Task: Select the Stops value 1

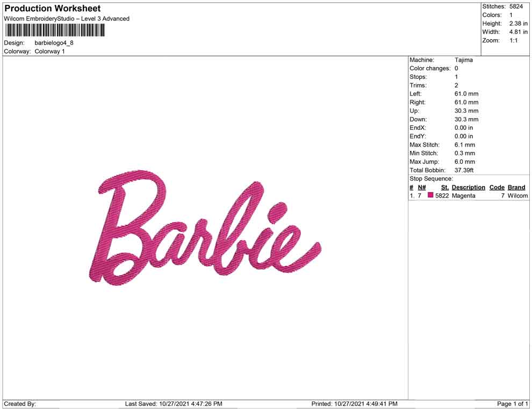Action: tap(456, 77)
